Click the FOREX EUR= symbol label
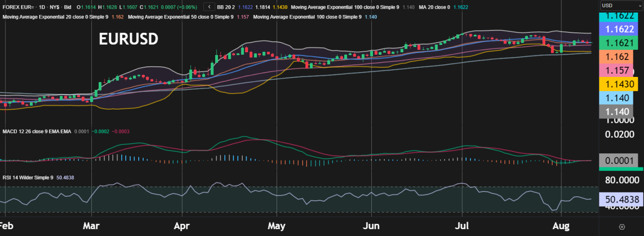Viewport: 644px width, 236px height. point(16,8)
